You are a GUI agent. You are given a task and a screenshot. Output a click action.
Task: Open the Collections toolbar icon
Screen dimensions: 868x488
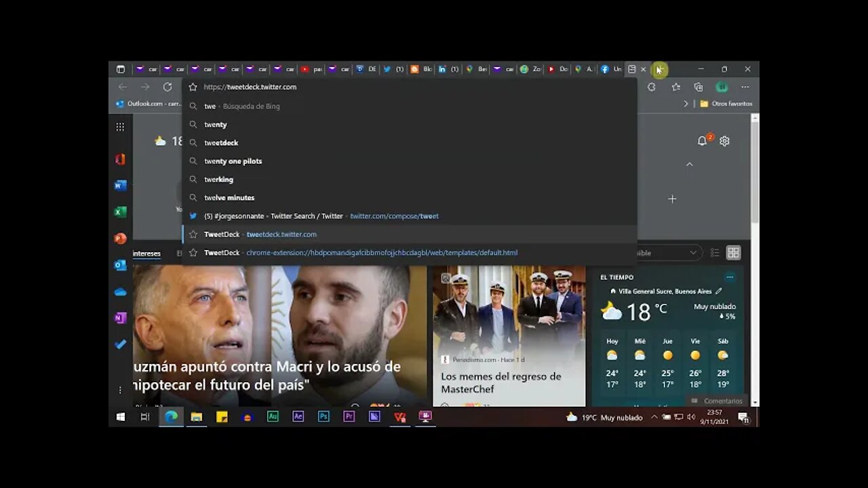(x=698, y=87)
